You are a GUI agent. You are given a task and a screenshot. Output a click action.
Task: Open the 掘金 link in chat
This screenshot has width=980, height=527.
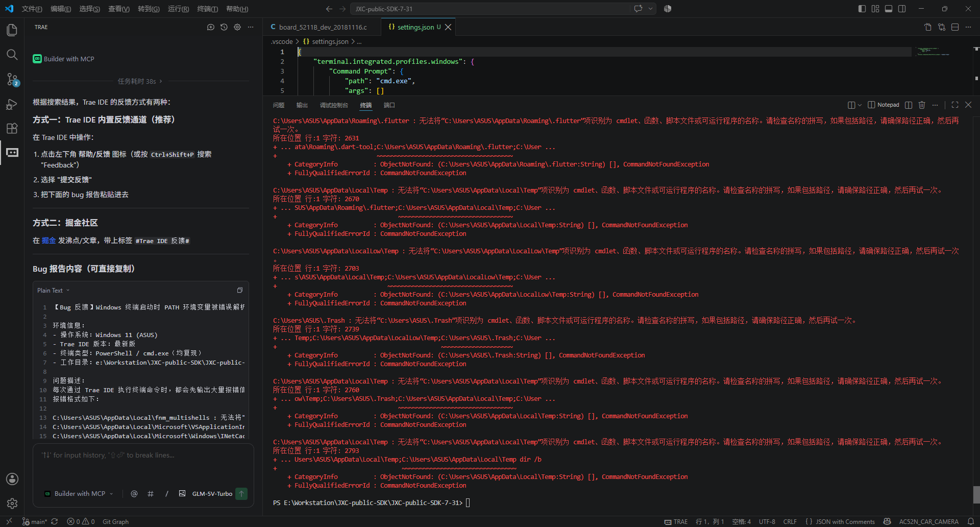(x=48, y=241)
